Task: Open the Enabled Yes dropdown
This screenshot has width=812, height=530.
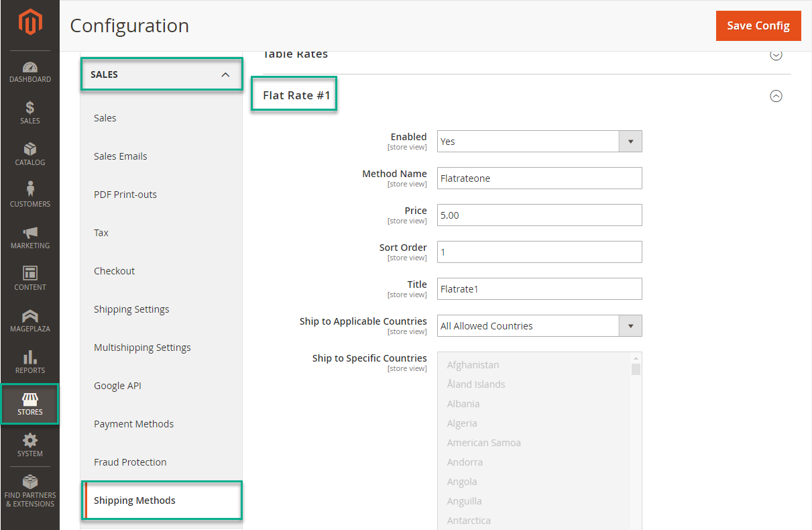Action: [x=539, y=142]
